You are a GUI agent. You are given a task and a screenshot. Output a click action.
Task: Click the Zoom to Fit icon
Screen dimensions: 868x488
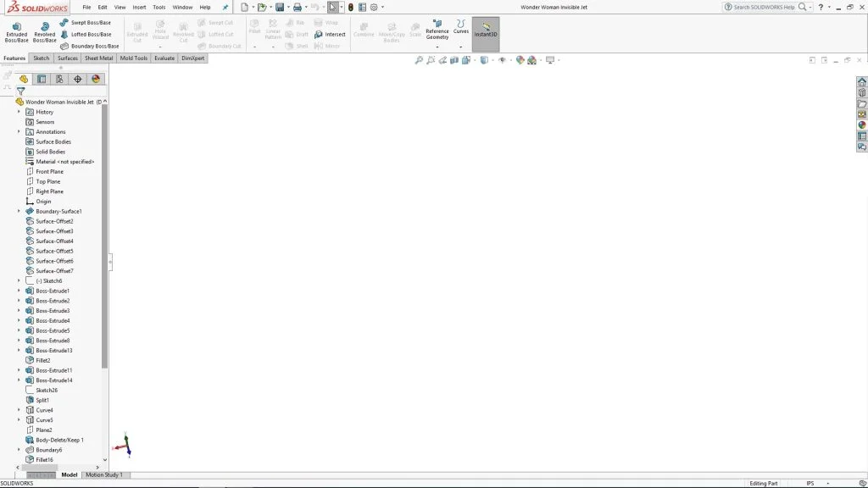click(x=419, y=60)
